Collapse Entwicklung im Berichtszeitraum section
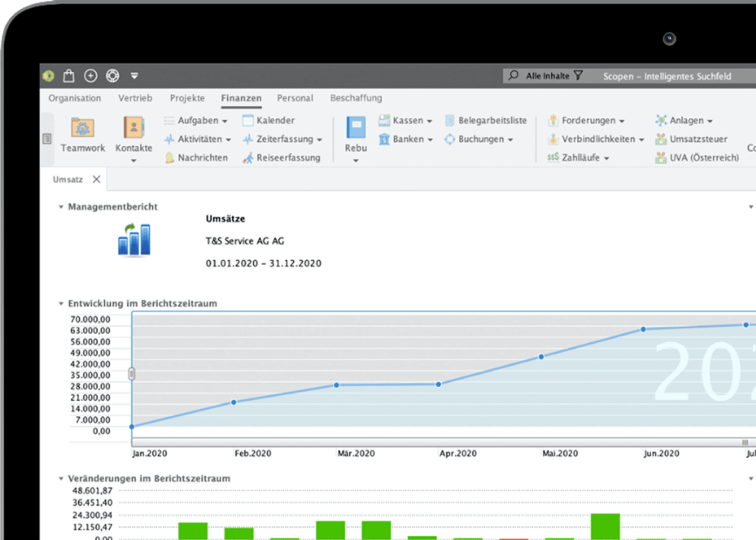This screenshot has height=540, width=756. coord(61,303)
